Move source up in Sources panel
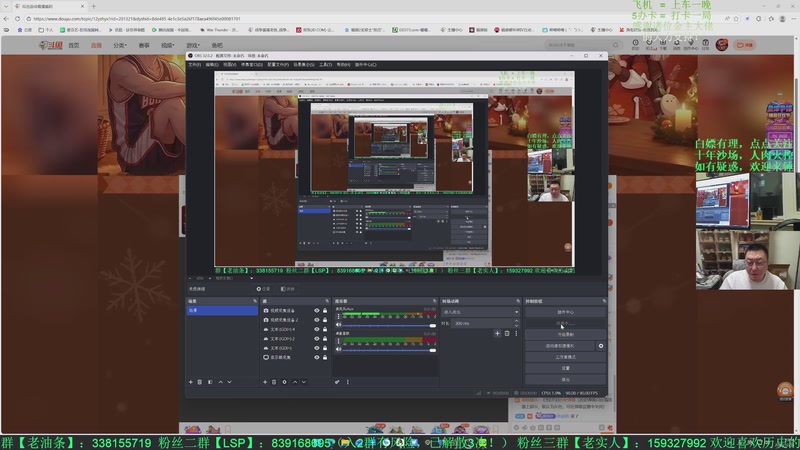This screenshot has width=800, height=450. (x=294, y=382)
